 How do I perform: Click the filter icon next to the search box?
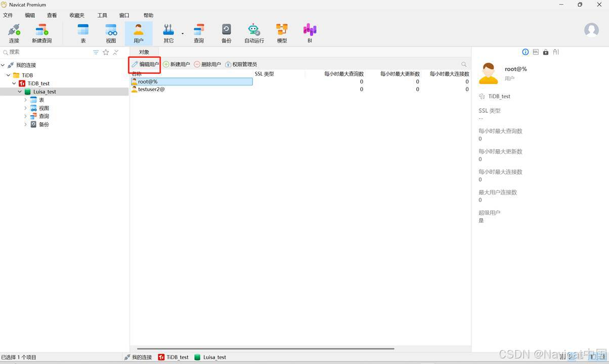[x=96, y=52]
